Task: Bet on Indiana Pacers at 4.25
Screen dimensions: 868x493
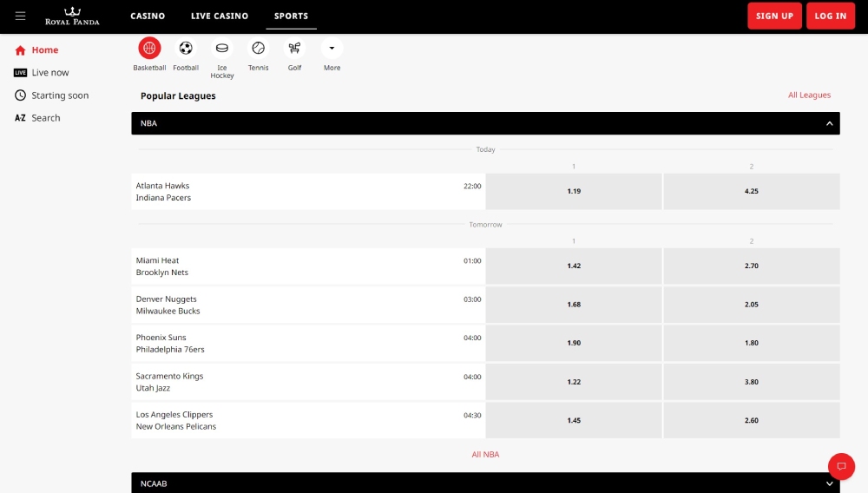Action: pos(751,192)
